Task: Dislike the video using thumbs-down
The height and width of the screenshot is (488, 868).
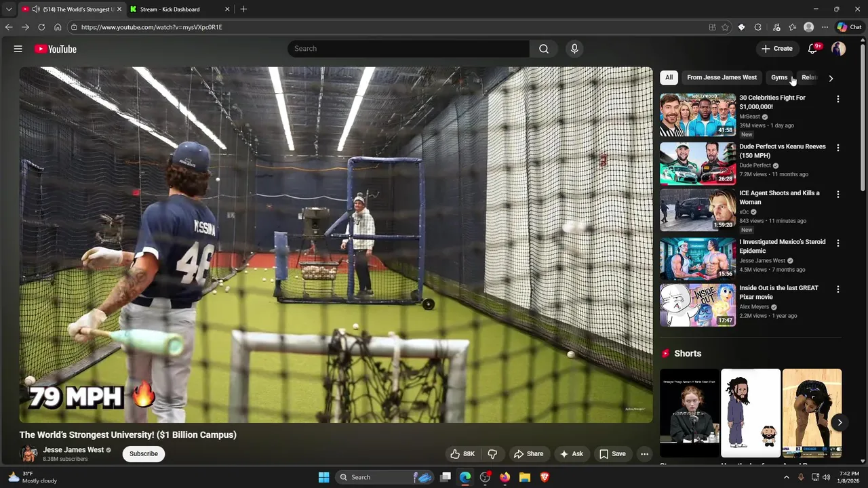Action: coord(493,454)
